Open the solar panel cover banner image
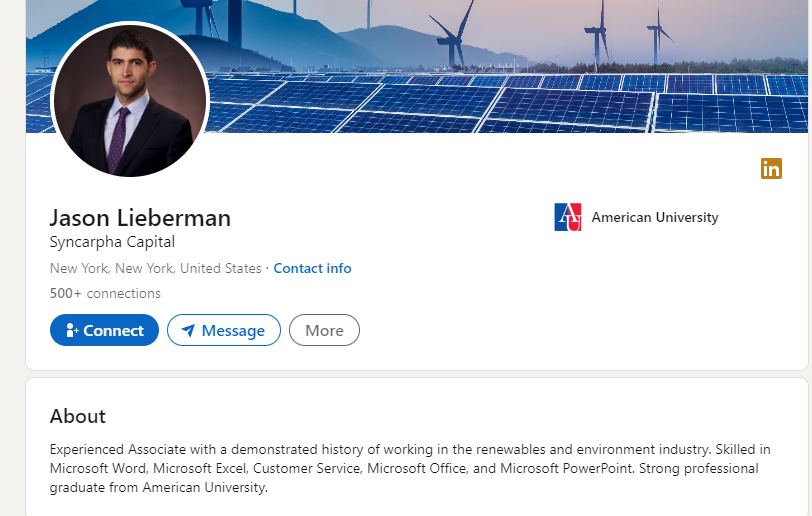This screenshot has height=516, width=812. [508, 66]
